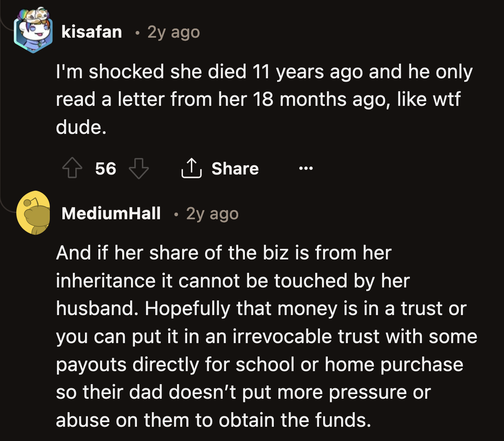The image size is (504, 441).
Task: Open kisafan's profile via username
Action: click(x=91, y=31)
